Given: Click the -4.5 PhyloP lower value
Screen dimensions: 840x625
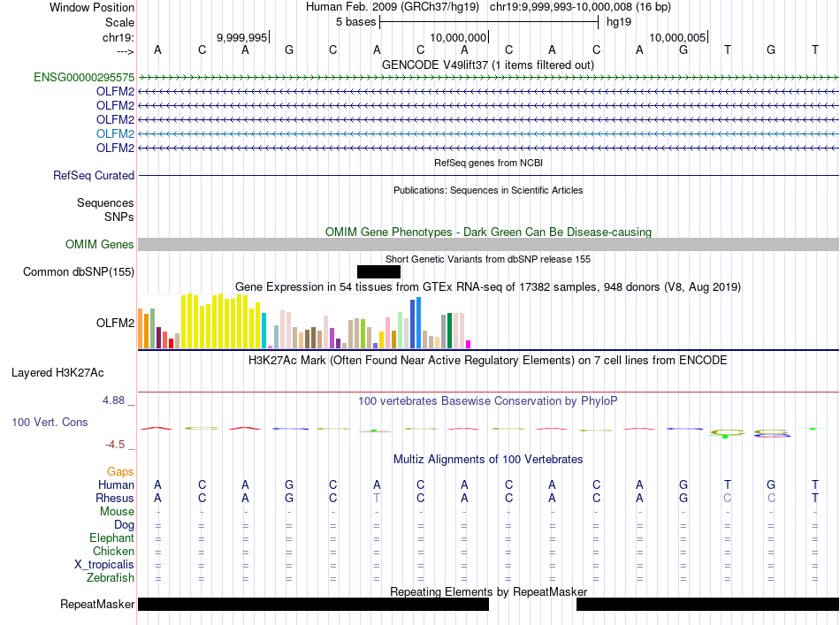Looking at the screenshot, I should point(115,445).
